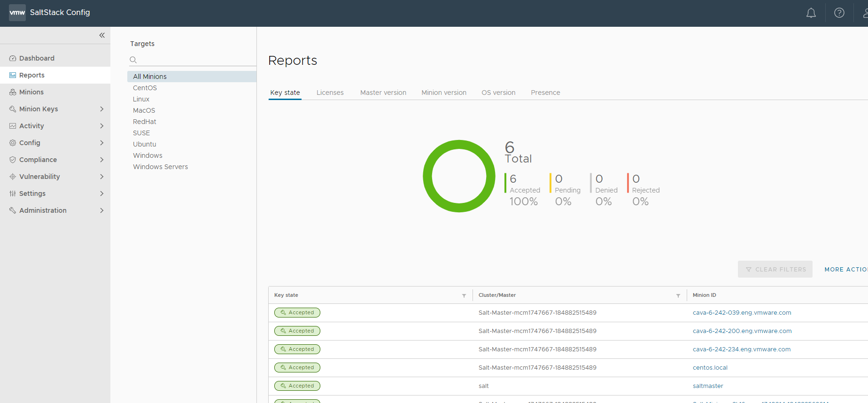This screenshot has width=868, height=403.
Task: Expand the Settings menu chevron
Action: [102, 194]
